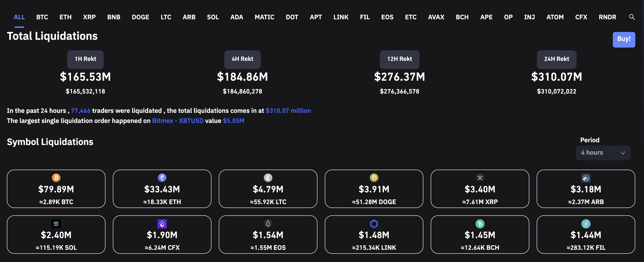Click the Dogecoin coin icon
644x262 pixels.
click(x=374, y=178)
